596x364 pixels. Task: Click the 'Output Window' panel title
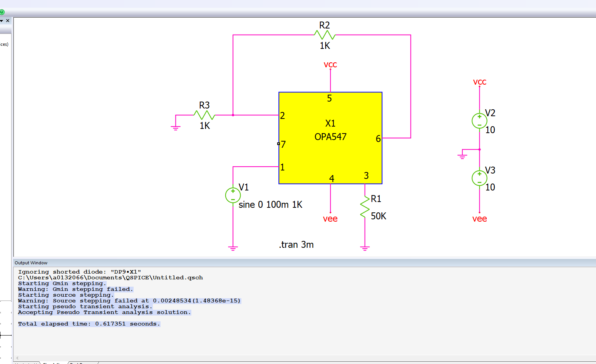(31, 263)
